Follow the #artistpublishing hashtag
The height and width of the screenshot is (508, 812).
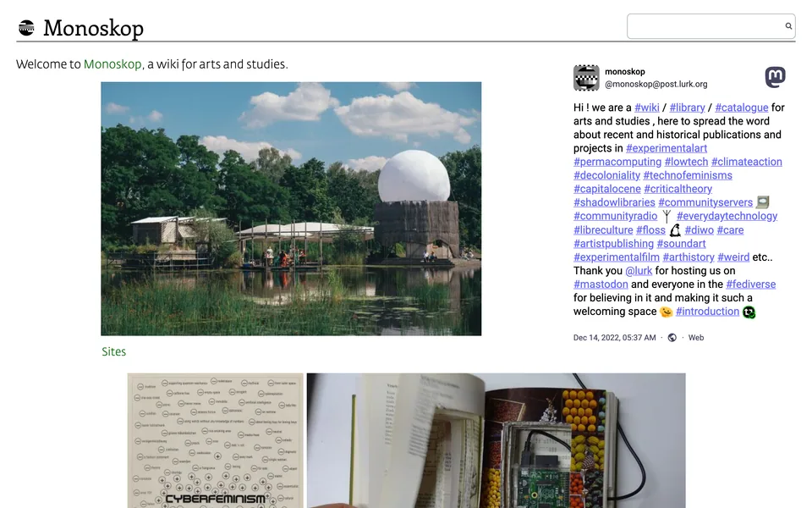coord(614,243)
